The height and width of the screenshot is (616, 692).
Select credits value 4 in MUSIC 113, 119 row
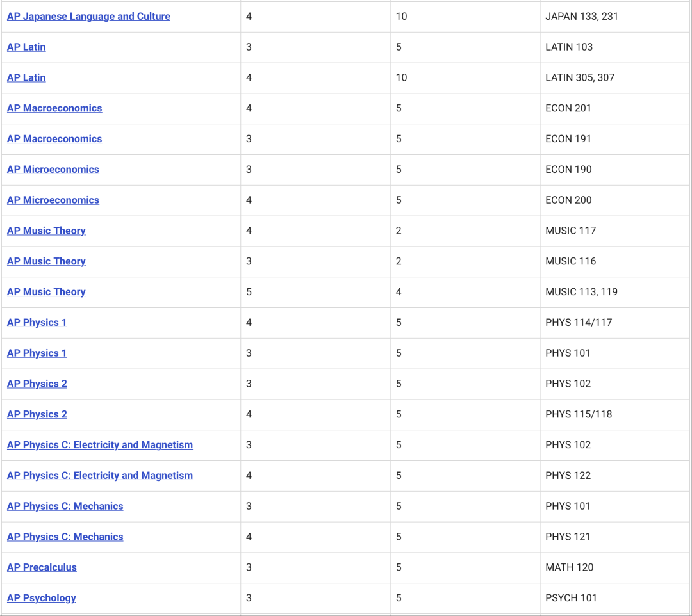[399, 292]
